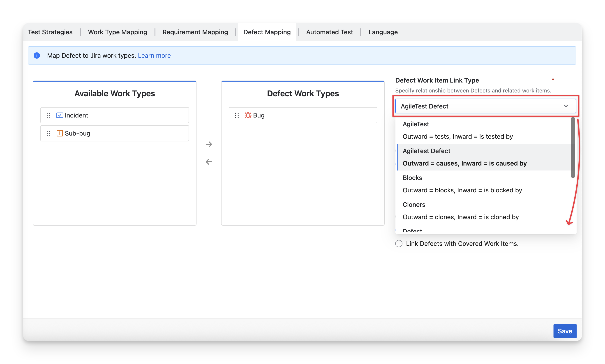Viewport: 605px width, 364px height.
Task: Click the dropdown list scrollbar thumb
Action: coord(573,147)
